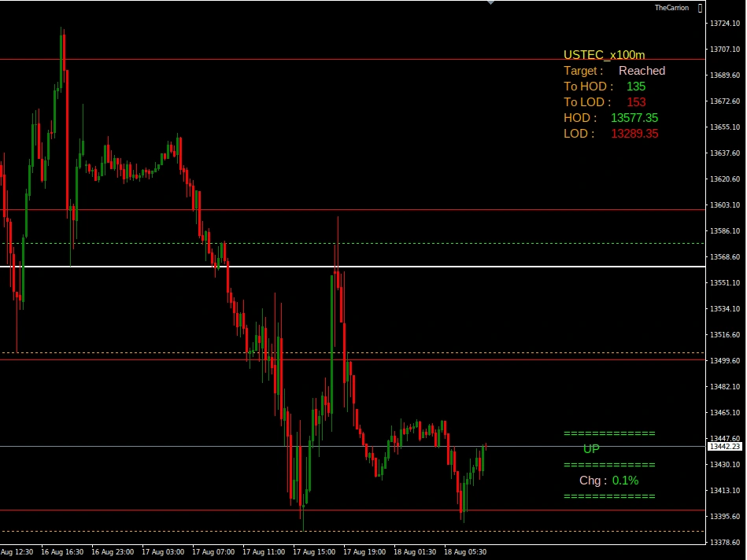747x560 pixels.
Task: Click the To HOD value 135
Action: [636, 87]
